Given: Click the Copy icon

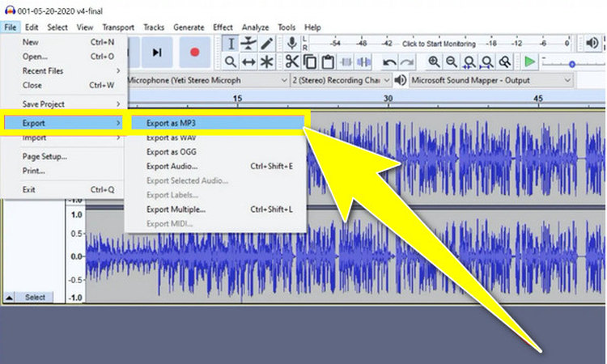Looking at the screenshot, I should (x=310, y=61).
